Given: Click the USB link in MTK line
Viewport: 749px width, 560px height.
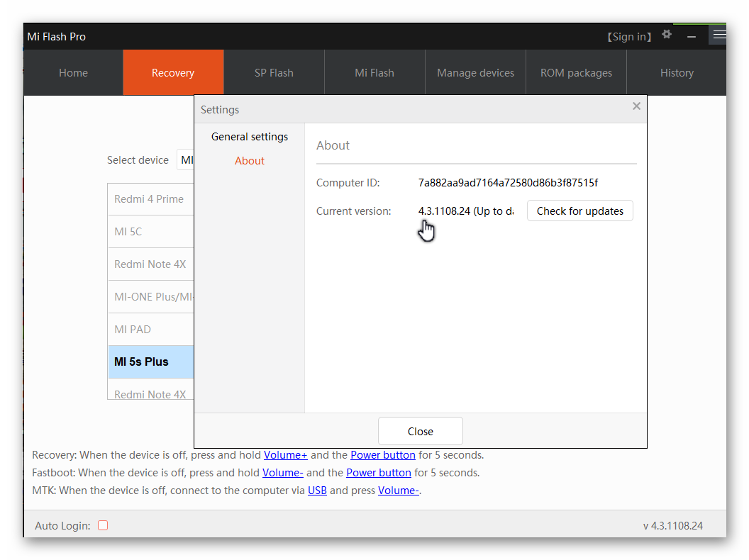Looking at the screenshot, I should [x=317, y=491].
